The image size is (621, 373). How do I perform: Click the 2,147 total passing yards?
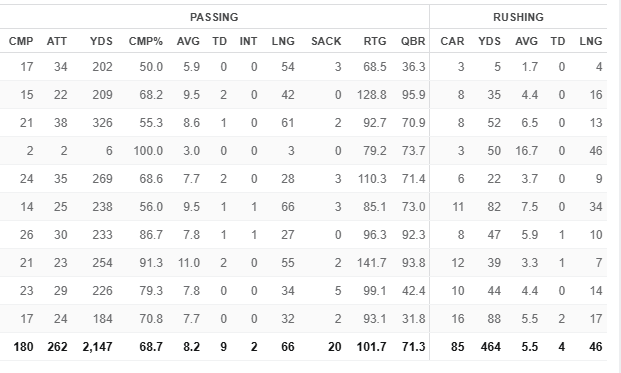pyautogui.click(x=97, y=347)
